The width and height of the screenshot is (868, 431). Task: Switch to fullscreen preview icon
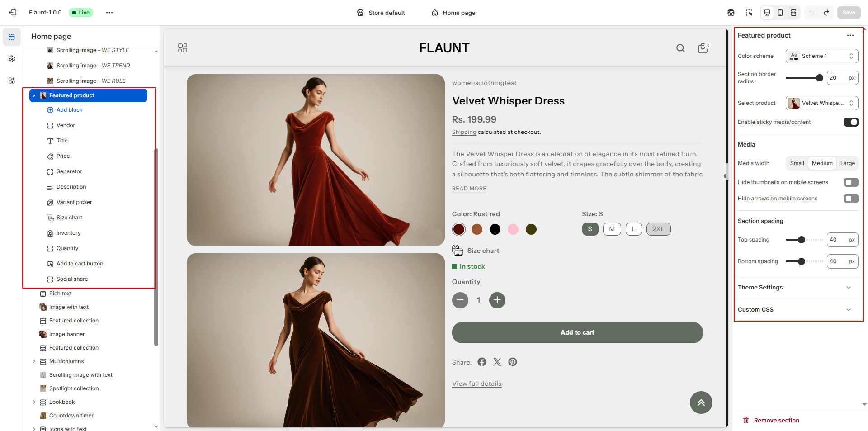pos(793,13)
